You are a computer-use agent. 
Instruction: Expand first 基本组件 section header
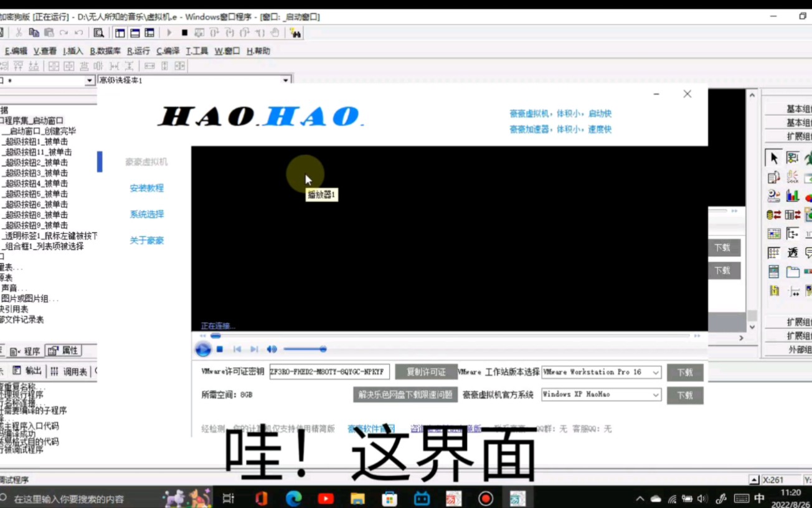click(x=788, y=109)
